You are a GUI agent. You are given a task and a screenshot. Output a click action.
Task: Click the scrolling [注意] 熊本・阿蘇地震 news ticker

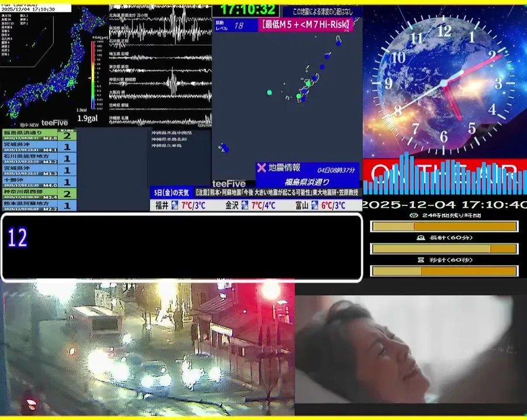click(x=277, y=192)
